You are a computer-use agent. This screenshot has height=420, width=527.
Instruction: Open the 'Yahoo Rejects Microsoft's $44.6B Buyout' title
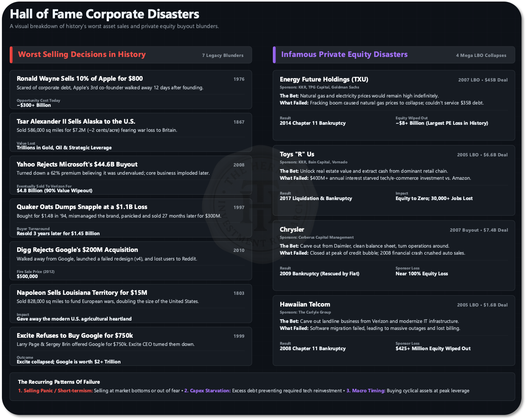[77, 164]
